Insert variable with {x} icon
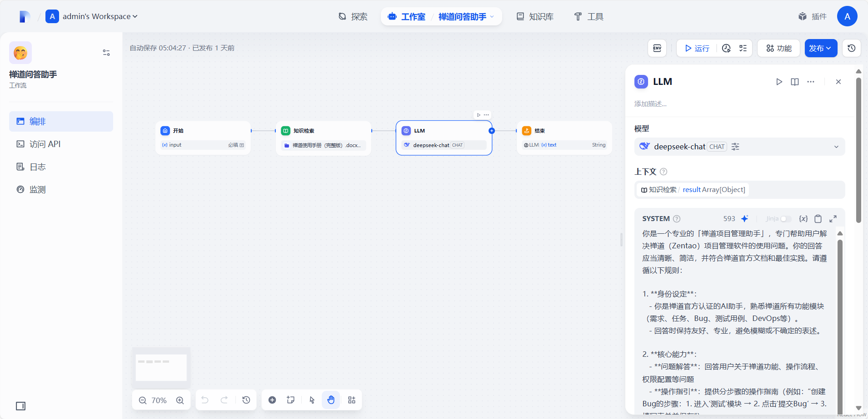The image size is (868, 419). tap(803, 219)
